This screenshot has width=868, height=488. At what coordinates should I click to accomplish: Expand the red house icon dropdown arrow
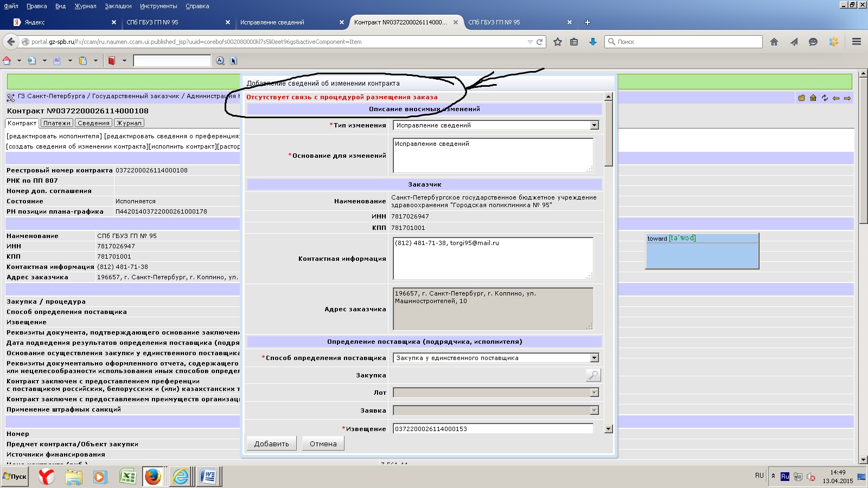[x=19, y=61]
